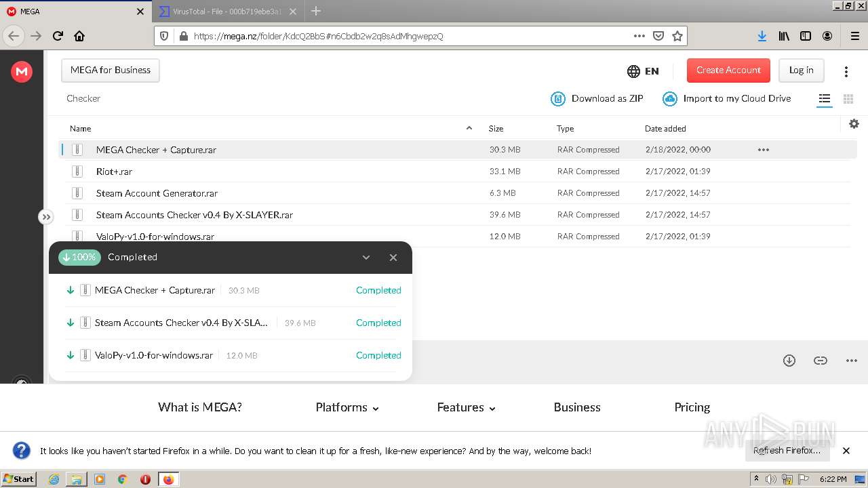This screenshot has width=868, height=488.
Task: Click Completed status for Steam Accounts Checker transfer
Action: pos(378,323)
